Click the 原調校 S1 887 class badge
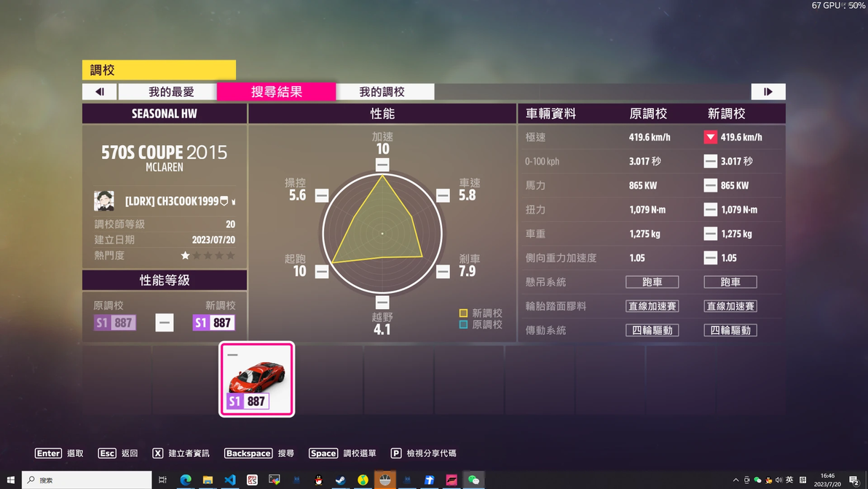The width and height of the screenshot is (868, 489). coord(115,323)
